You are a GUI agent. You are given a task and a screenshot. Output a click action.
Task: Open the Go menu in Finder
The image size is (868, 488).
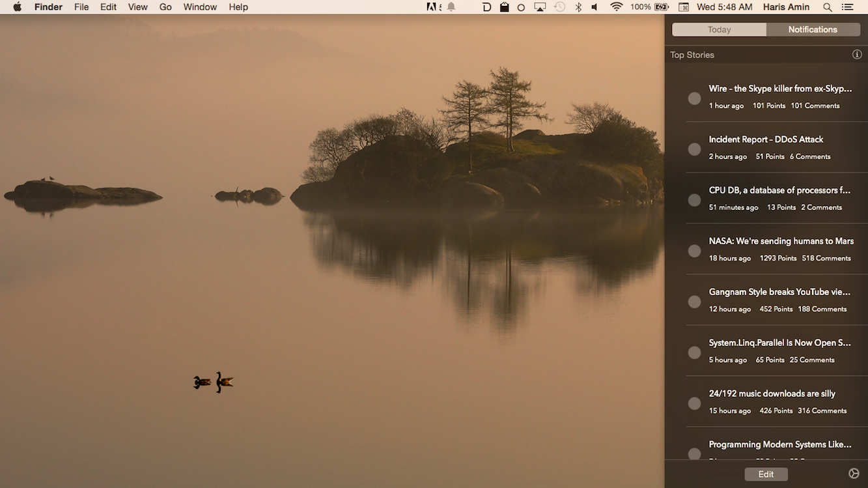165,7
